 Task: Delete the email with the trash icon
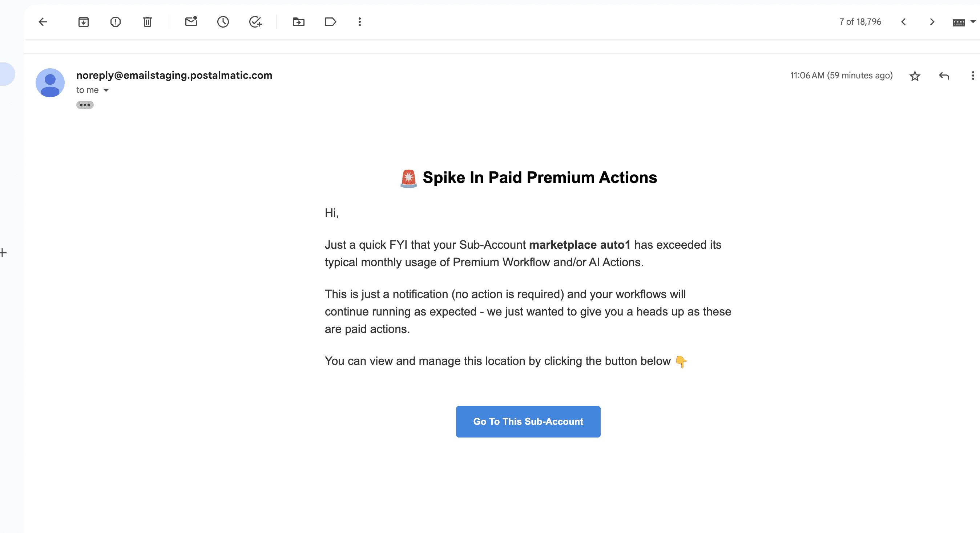[147, 22]
